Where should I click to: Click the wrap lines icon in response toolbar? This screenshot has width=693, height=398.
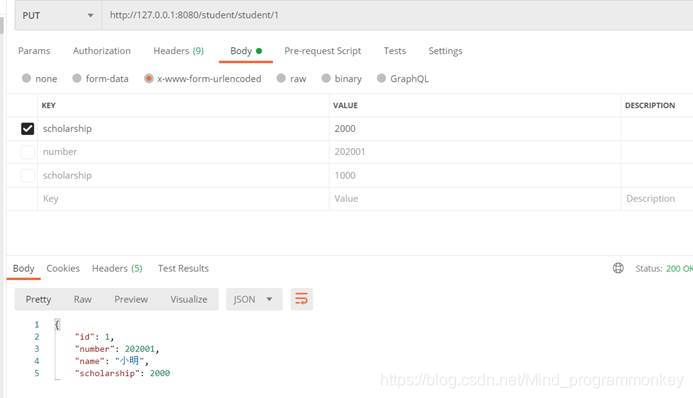[x=301, y=299]
